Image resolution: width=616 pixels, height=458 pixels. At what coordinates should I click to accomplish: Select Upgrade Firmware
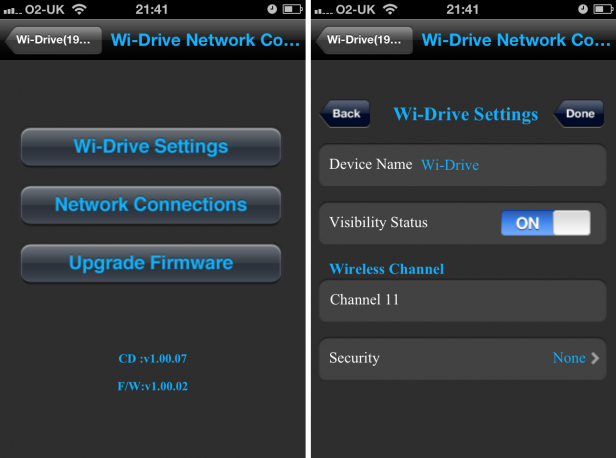150,263
